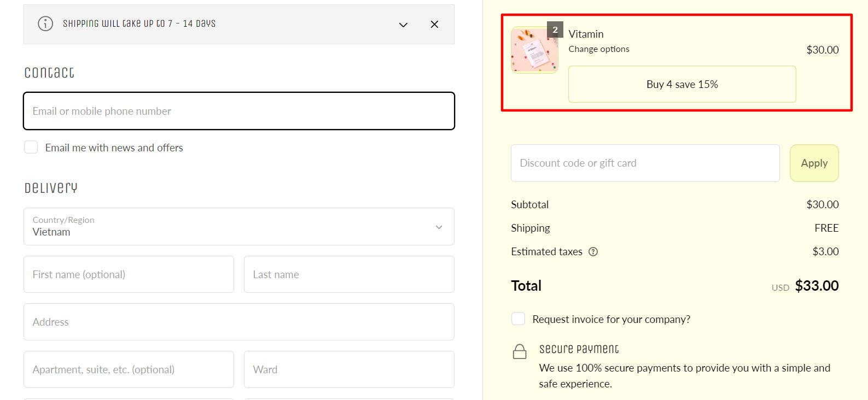Click the Last name field

[x=349, y=274]
